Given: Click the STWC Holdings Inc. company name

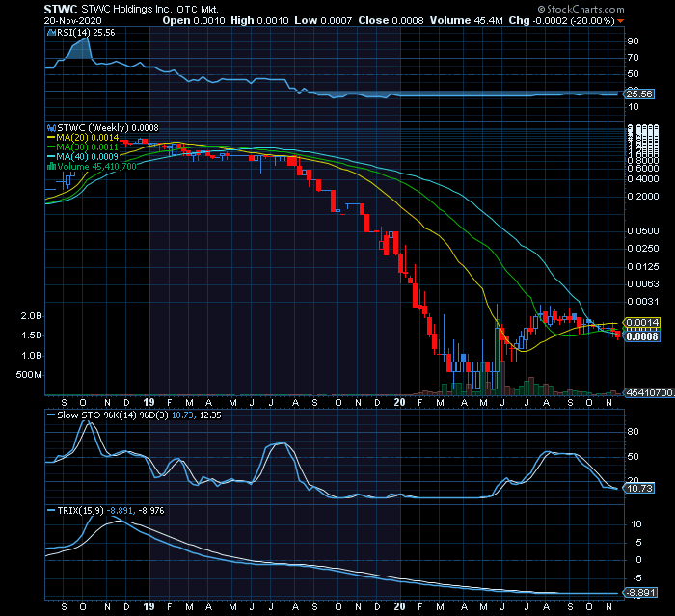Looking at the screenshot, I should coord(127,9).
